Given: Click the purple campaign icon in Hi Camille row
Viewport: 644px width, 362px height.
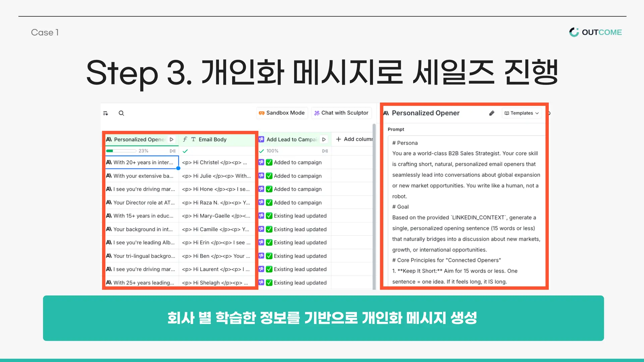Looking at the screenshot, I should [261, 229].
